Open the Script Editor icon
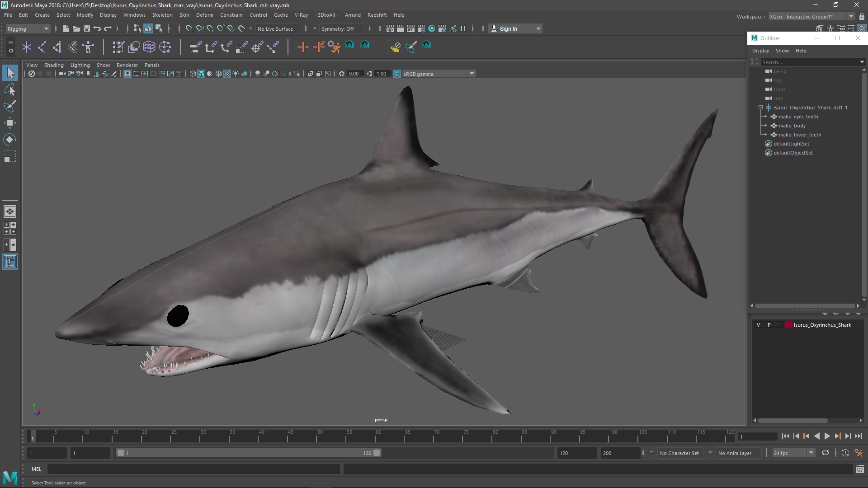868x488 pixels. coord(859,469)
